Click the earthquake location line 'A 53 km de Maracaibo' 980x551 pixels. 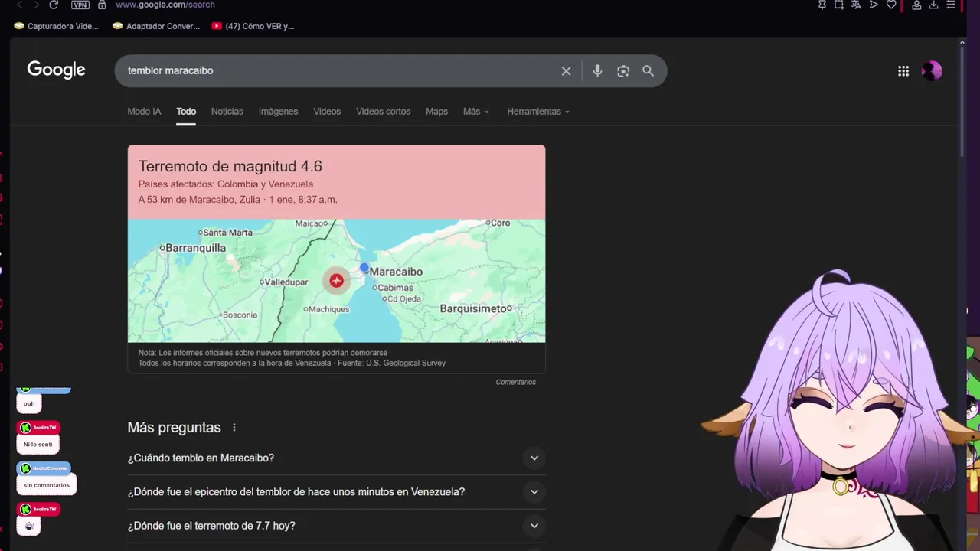(x=237, y=200)
